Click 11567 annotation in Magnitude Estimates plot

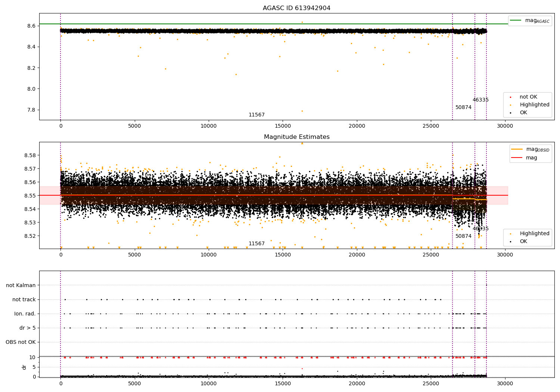(256, 244)
